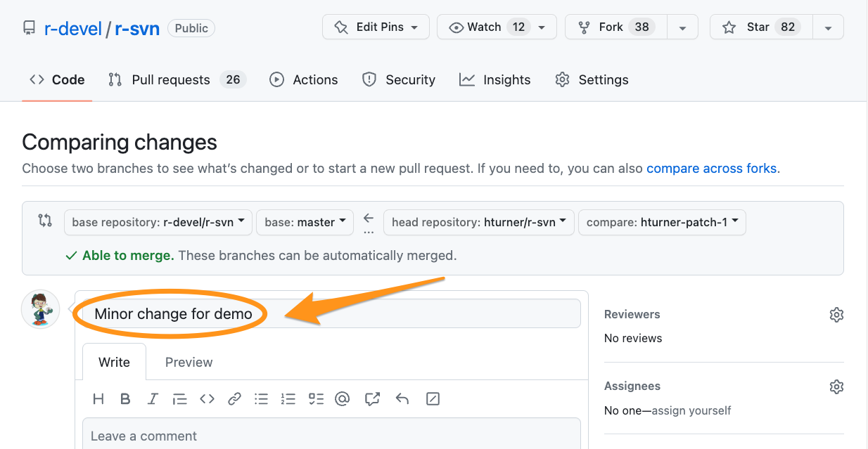
Task: Switch to the Preview tab
Action: click(189, 363)
